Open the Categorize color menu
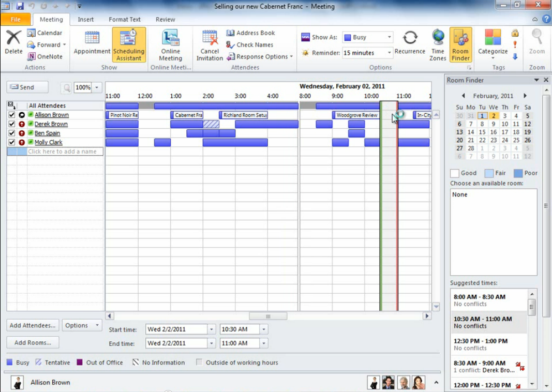552x392 pixels. coord(493,44)
